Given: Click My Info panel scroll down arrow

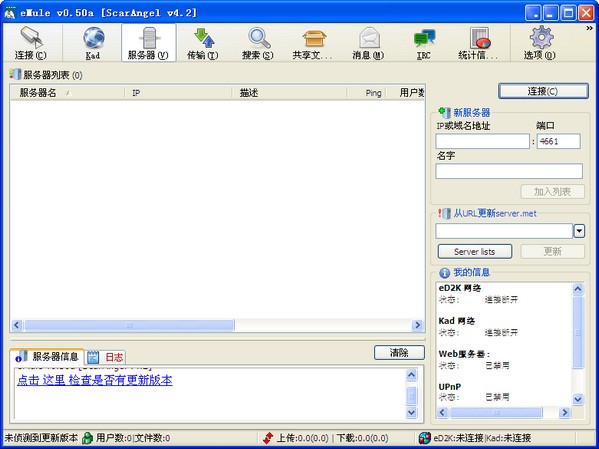Looking at the screenshot, I should [x=578, y=400].
